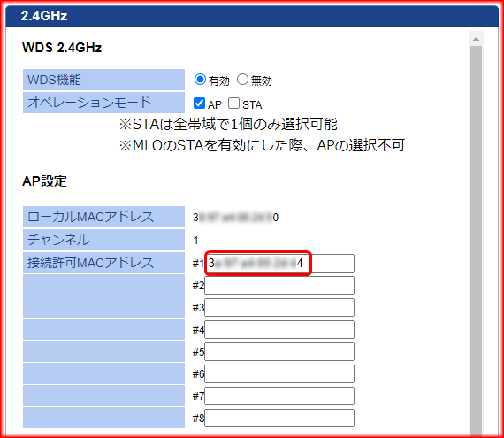The width and height of the screenshot is (504, 438).
Task: Click the 2.4GHz section header
Action: click(252, 16)
